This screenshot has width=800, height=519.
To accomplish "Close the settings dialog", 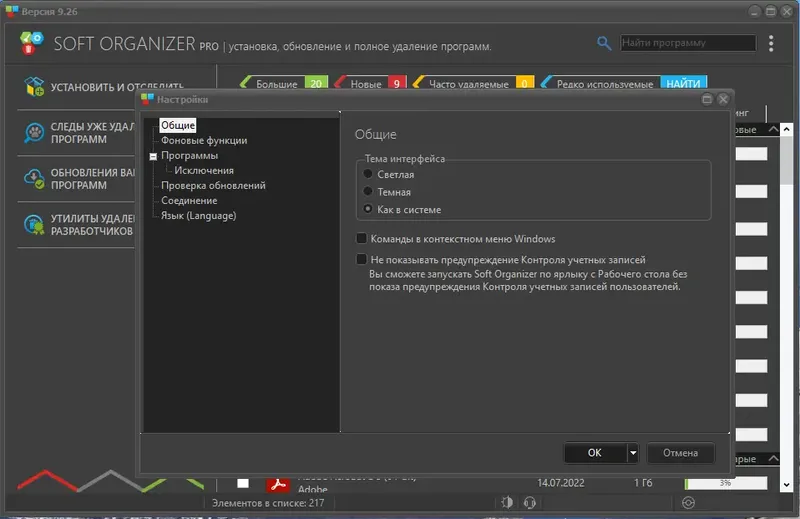I will point(723,99).
